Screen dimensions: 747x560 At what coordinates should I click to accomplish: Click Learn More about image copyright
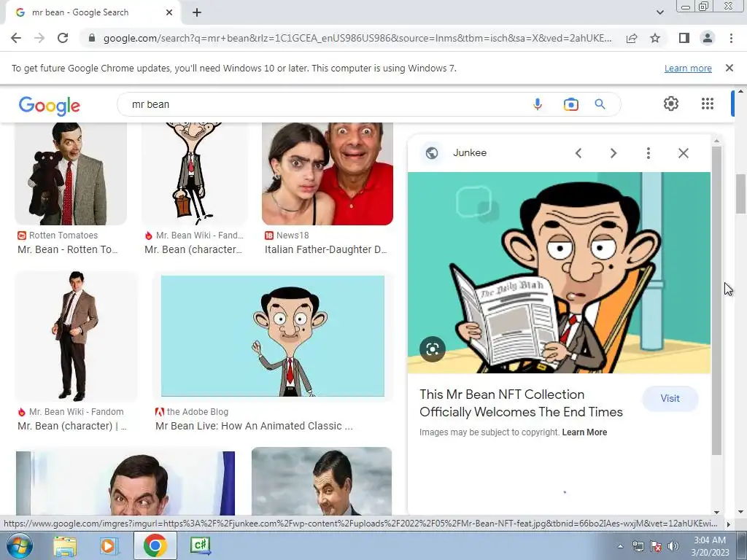coord(584,432)
